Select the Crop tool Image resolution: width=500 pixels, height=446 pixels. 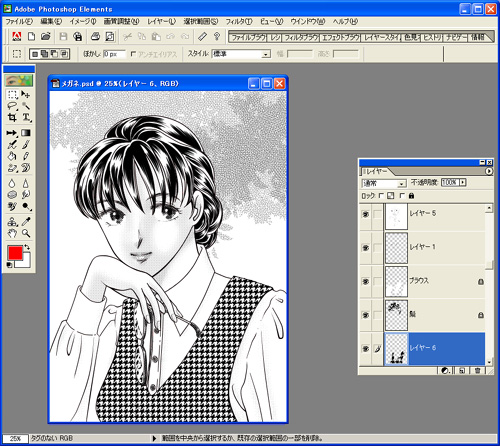click(x=12, y=117)
